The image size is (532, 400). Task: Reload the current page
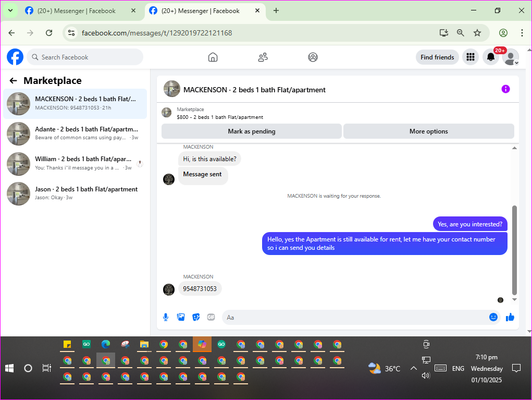tap(49, 33)
